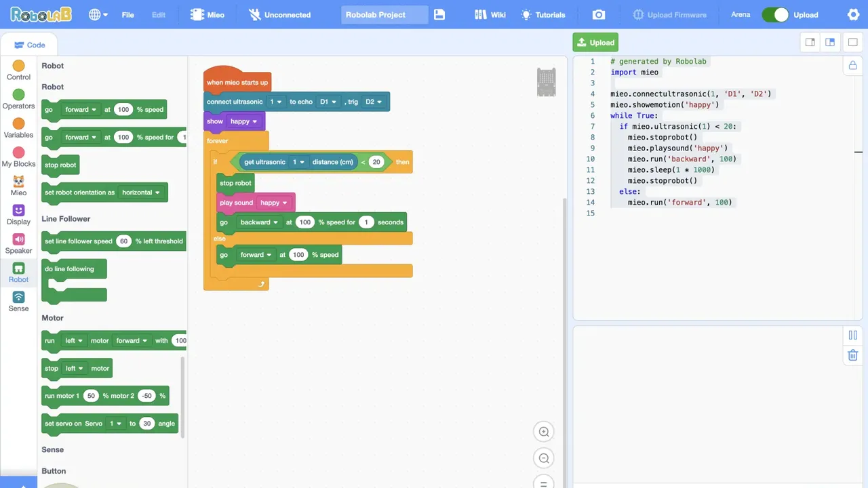Open the Wiki page
Viewport: 868px width, 488px height.
point(490,14)
